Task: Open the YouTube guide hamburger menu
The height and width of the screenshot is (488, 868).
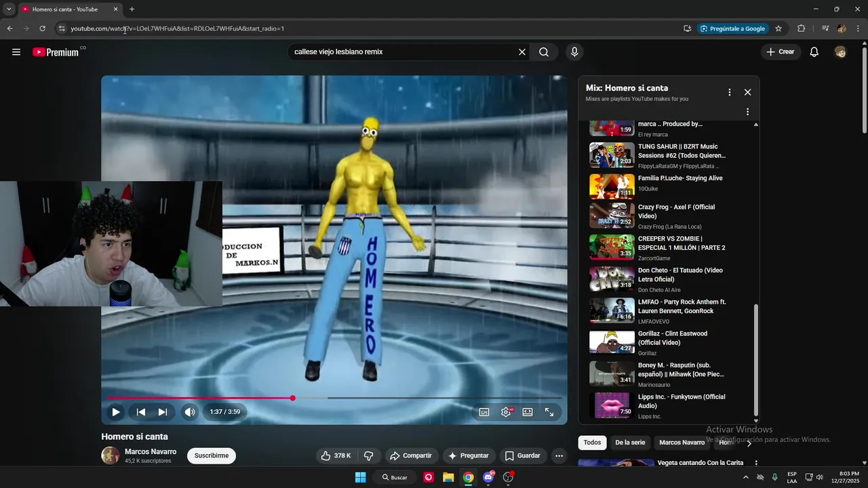Action: 16,52
